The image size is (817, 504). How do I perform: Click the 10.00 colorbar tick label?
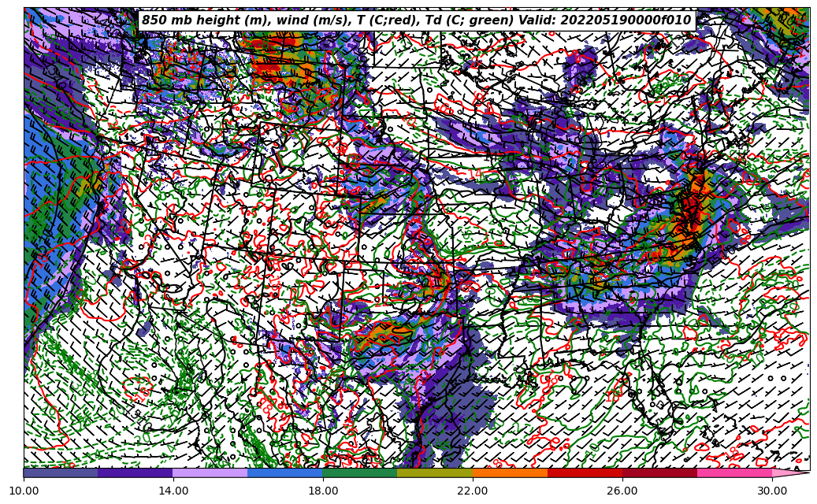pos(24,491)
